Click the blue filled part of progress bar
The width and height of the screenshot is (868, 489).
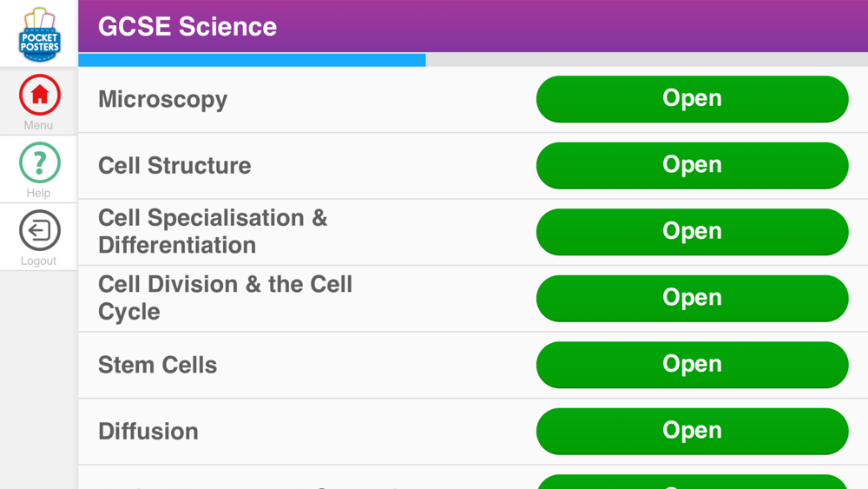click(252, 60)
